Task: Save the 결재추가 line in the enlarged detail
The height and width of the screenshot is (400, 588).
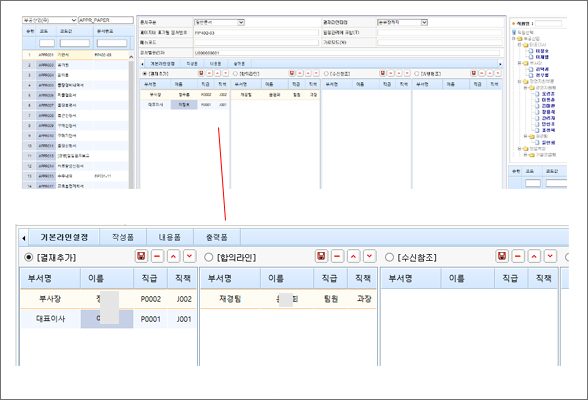Action: coord(141,256)
